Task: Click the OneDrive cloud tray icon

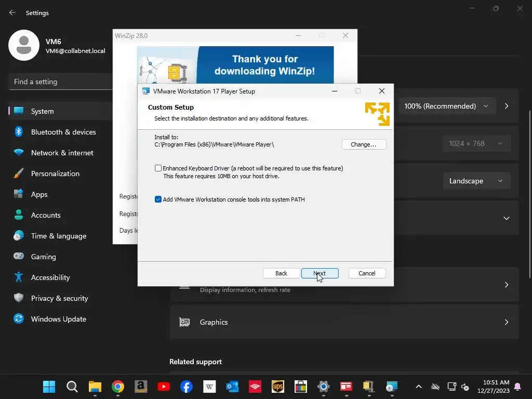Action: coord(435,387)
